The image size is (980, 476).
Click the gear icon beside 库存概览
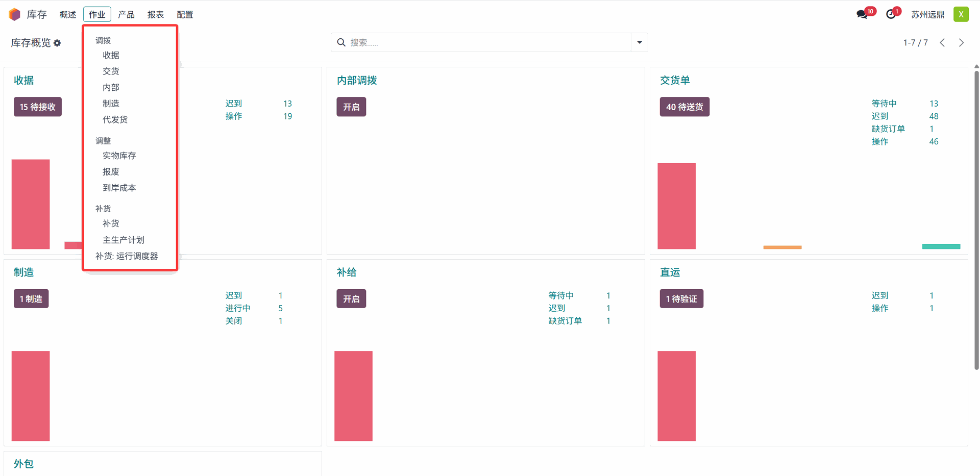(x=57, y=43)
